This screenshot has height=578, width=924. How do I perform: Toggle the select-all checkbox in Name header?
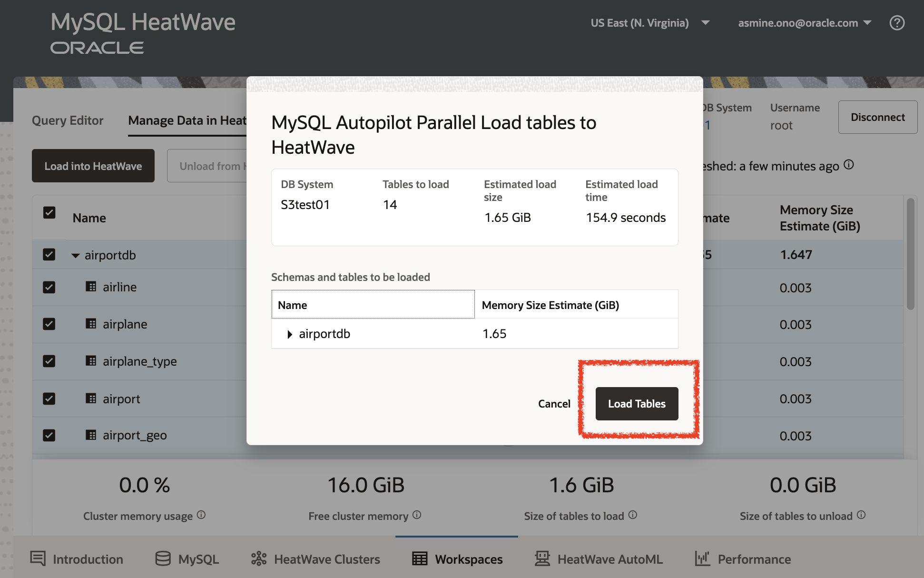tap(49, 212)
